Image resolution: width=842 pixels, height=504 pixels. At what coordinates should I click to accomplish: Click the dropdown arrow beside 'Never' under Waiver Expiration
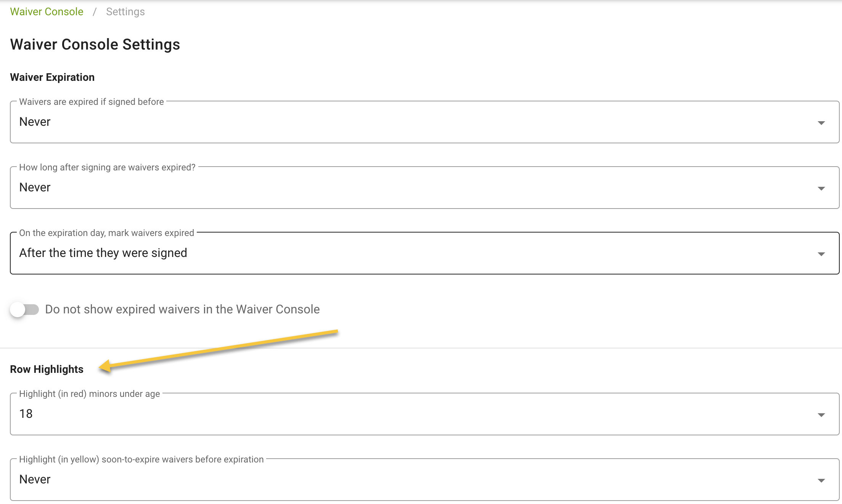[x=821, y=122]
